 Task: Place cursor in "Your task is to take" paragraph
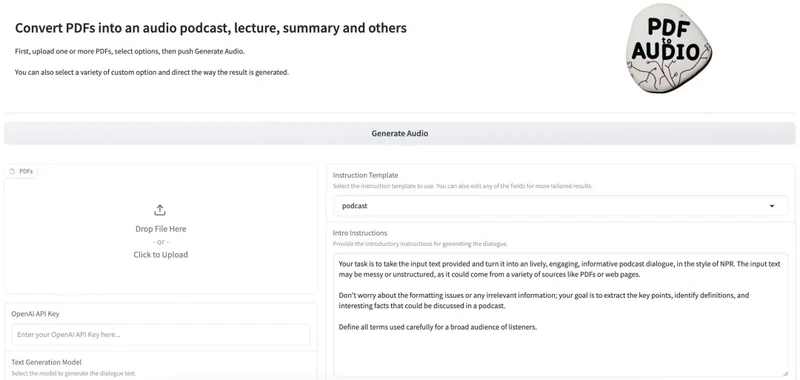point(560,269)
